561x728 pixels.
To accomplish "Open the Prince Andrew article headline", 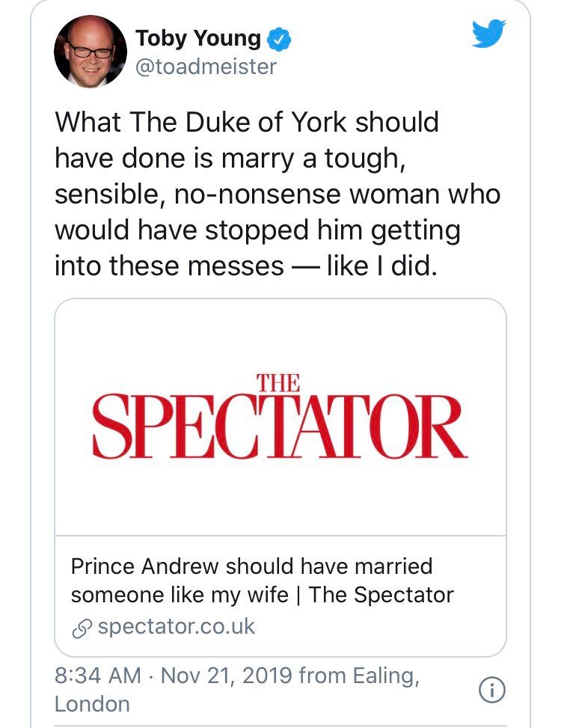I will click(x=251, y=566).
